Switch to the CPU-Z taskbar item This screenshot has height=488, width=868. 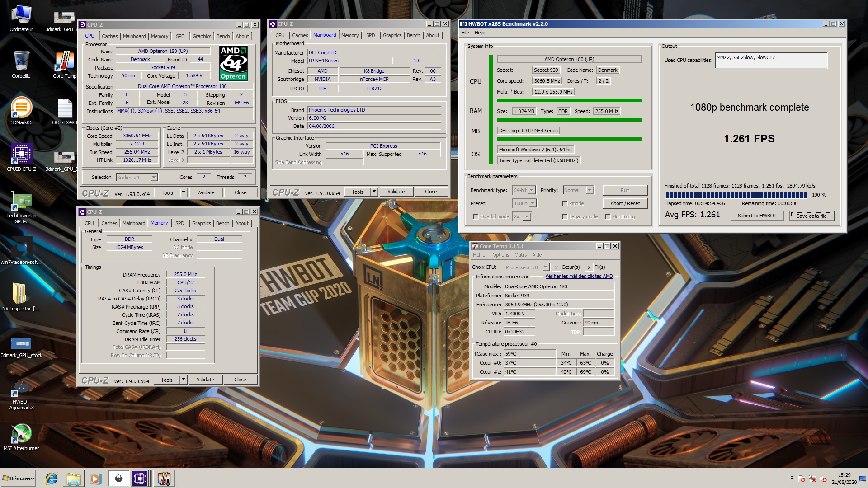140,479
